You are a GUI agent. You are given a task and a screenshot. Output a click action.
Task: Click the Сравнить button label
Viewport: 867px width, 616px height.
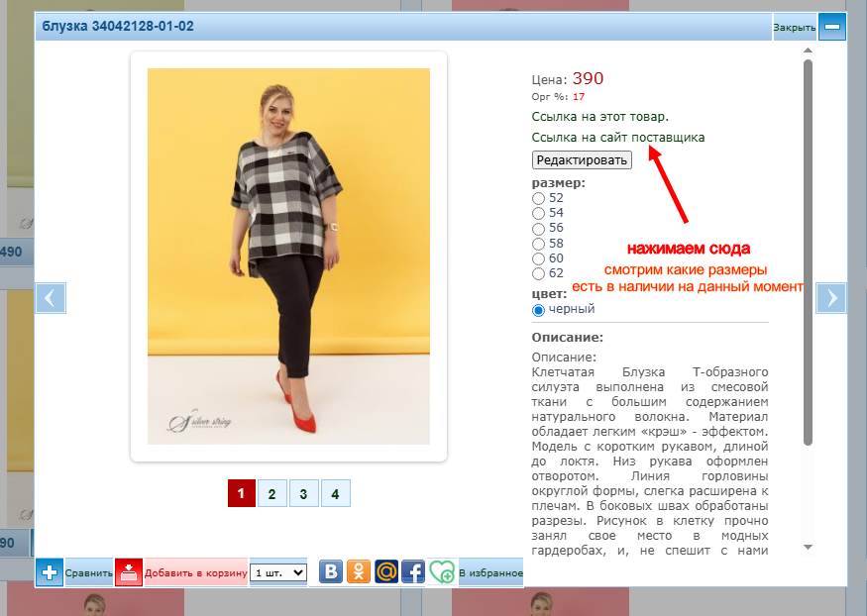[89, 572]
